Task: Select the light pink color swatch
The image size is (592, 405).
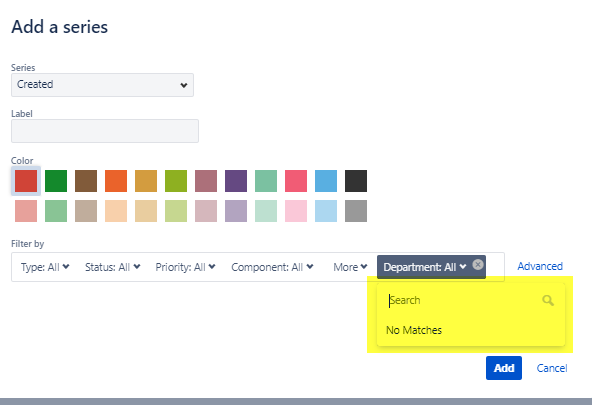Action: click(296, 211)
